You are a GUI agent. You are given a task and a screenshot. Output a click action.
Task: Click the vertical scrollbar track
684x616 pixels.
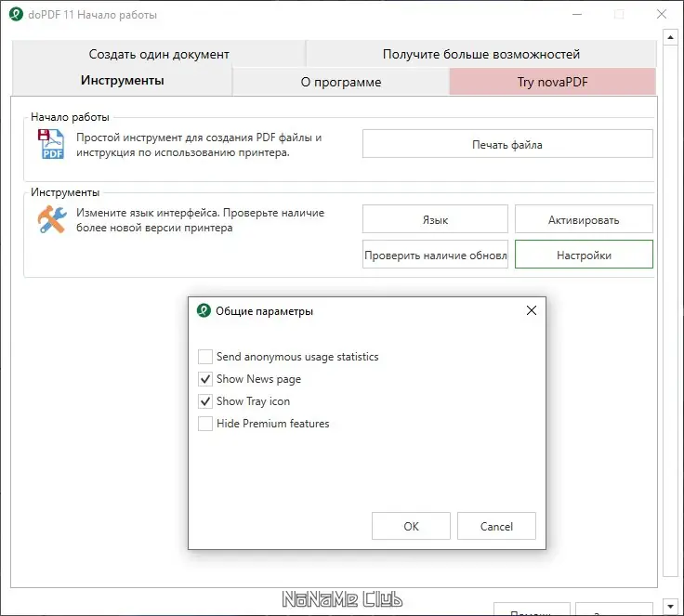point(670,310)
